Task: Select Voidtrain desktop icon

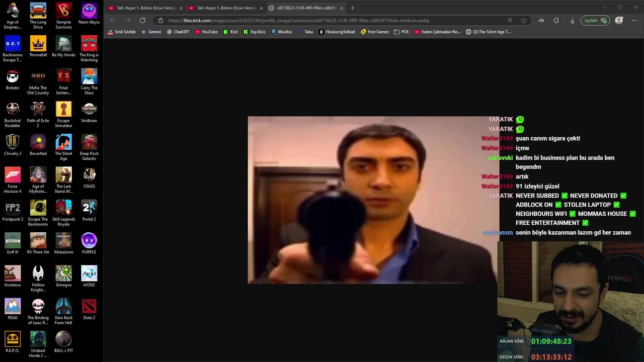Action: pos(89,112)
